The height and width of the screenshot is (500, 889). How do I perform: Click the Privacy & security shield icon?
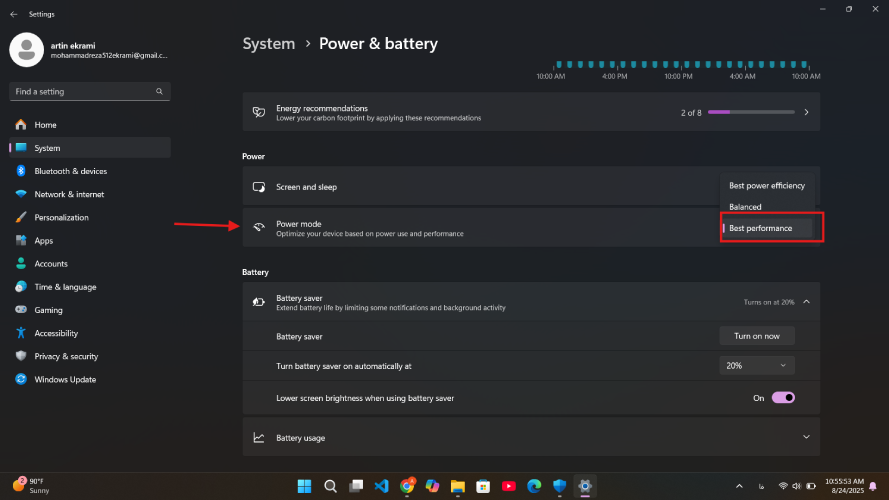click(x=20, y=356)
